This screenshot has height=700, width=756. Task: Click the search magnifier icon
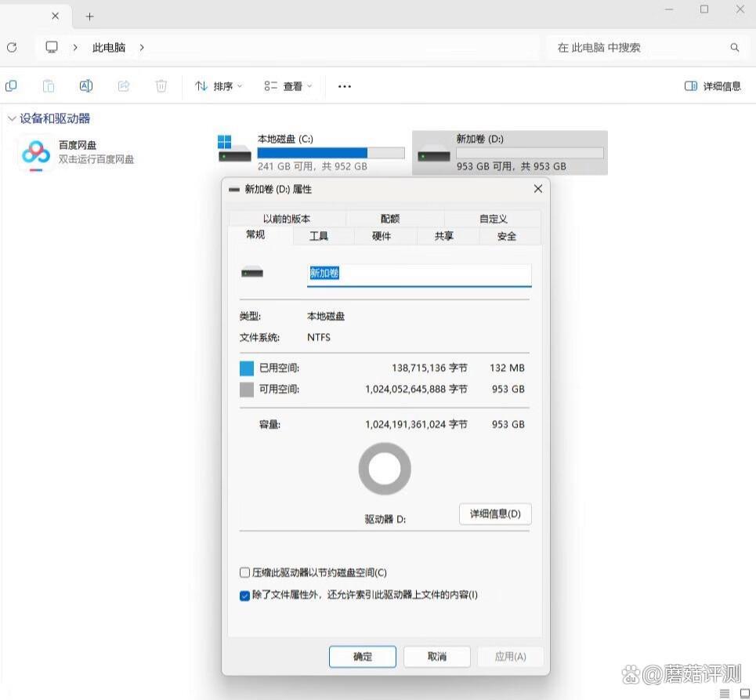(735, 48)
